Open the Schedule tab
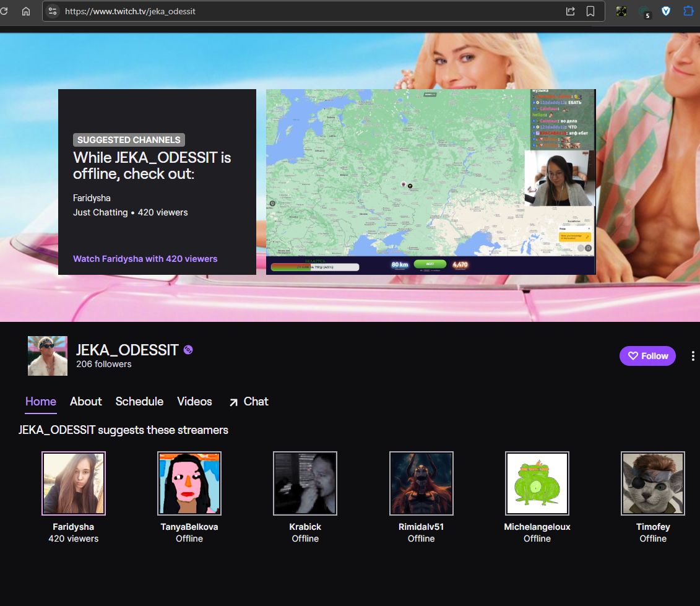This screenshot has width=700, height=606. tap(139, 402)
